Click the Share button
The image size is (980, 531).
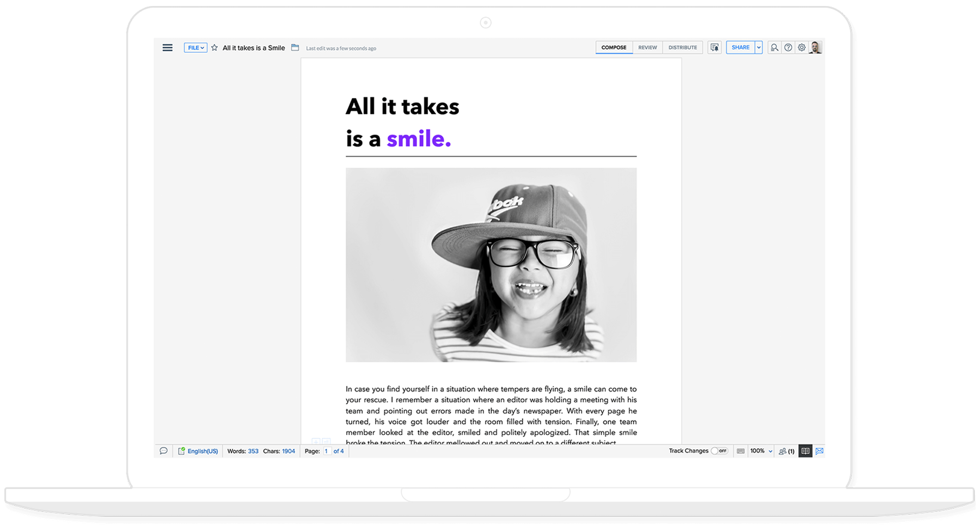[740, 47]
